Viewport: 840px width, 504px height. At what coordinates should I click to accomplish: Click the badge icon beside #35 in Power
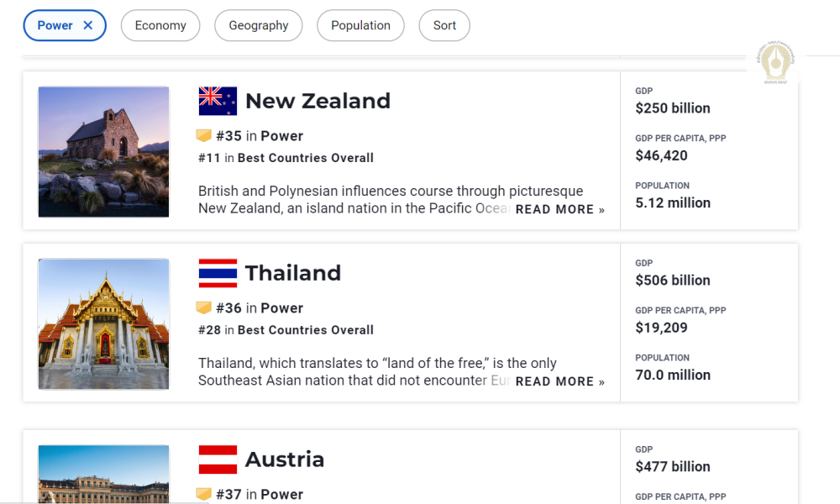click(204, 135)
